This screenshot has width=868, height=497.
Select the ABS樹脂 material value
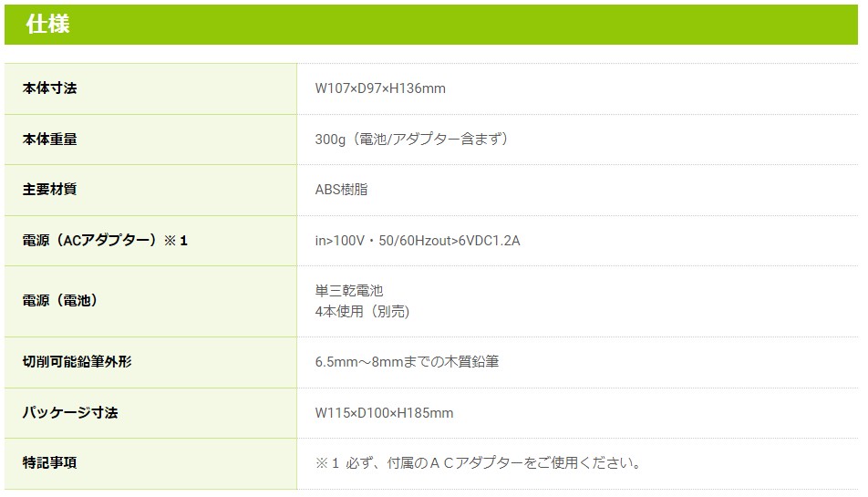342,190
